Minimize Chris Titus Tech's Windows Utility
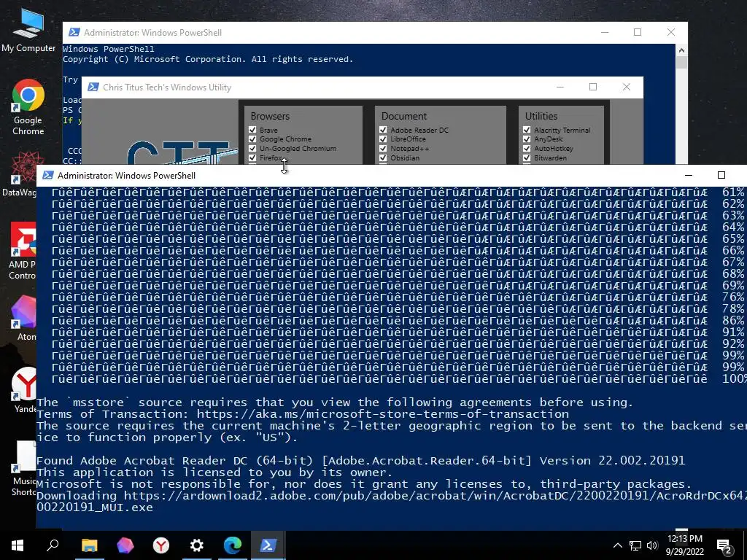747x560 pixels. 560,87
